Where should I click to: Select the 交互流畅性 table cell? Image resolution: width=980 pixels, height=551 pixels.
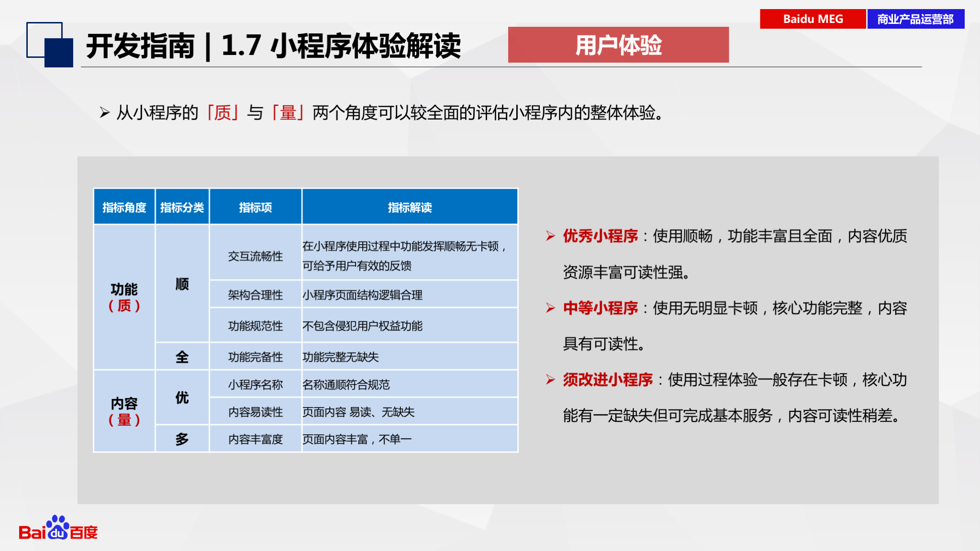pos(255,256)
